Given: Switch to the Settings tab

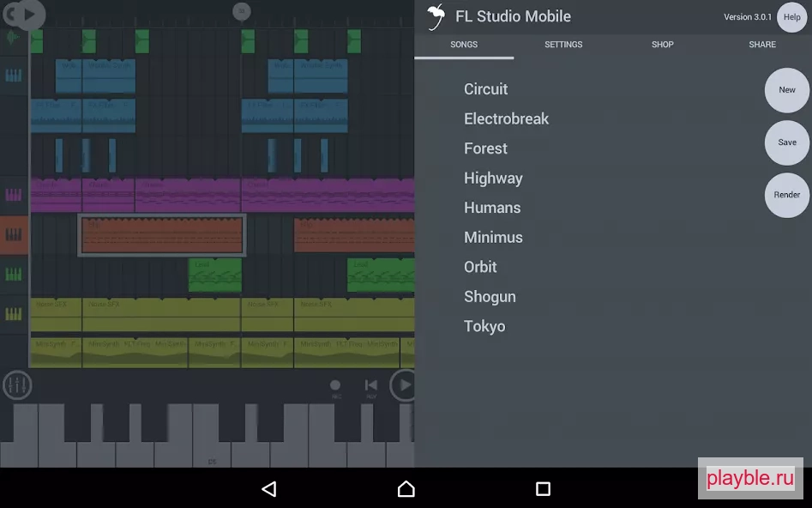Looking at the screenshot, I should click(x=563, y=45).
